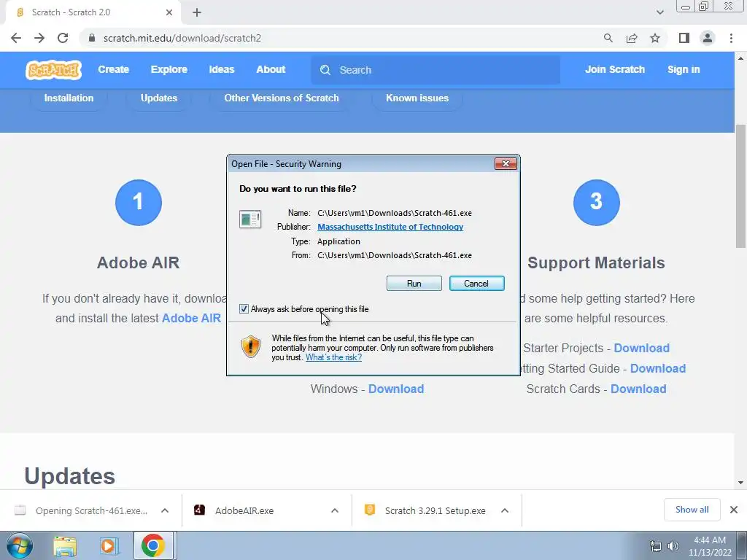The width and height of the screenshot is (747, 560).
Task: Select the Known issues tab
Action: click(417, 98)
